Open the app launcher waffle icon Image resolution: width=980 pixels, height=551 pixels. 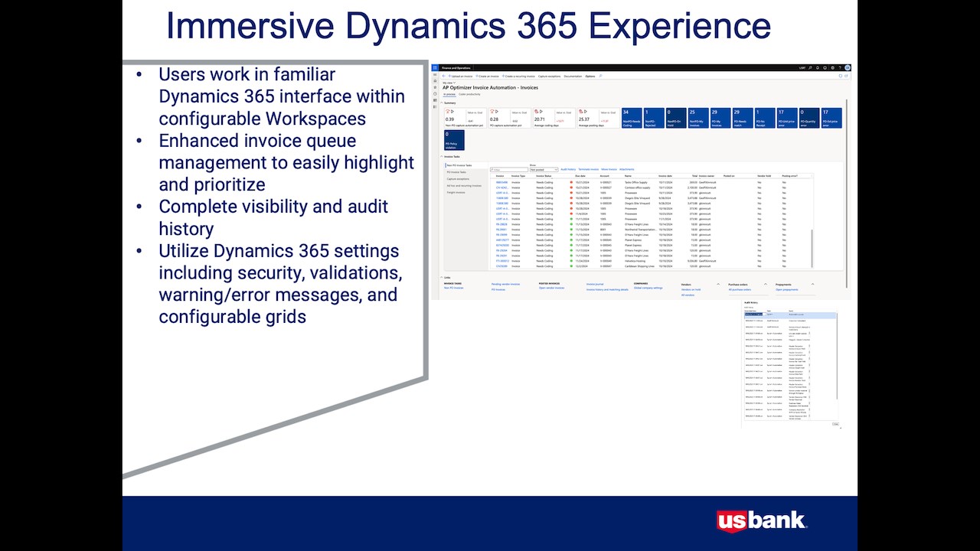tap(435, 67)
